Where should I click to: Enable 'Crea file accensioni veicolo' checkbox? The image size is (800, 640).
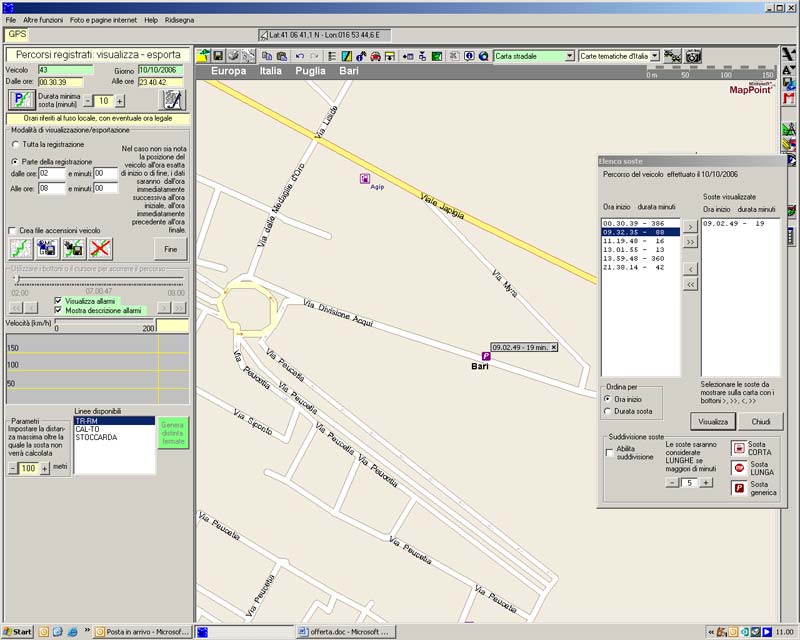pyautogui.click(x=12, y=231)
